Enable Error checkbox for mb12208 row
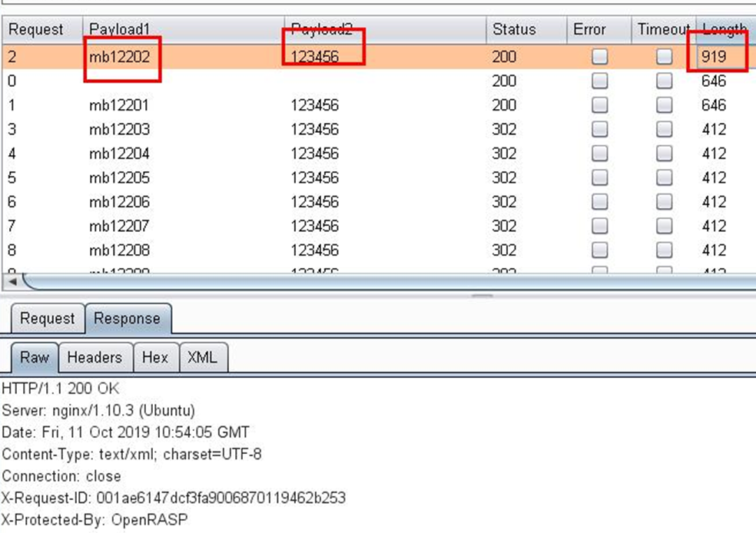 coord(599,250)
